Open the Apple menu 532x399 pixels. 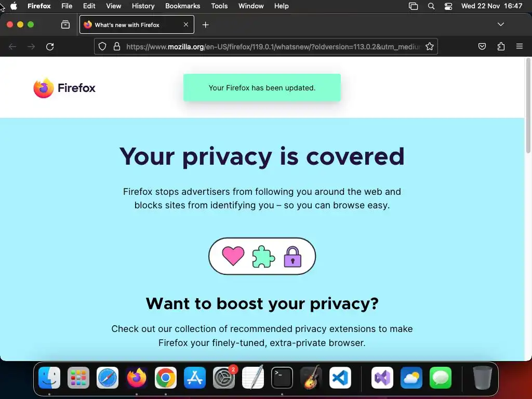14,6
